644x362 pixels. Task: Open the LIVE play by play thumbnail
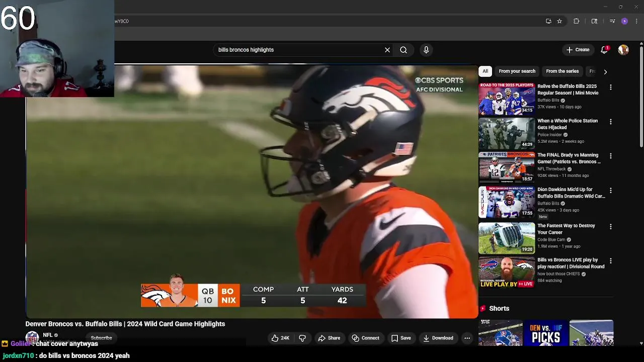pyautogui.click(x=507, y=273)
